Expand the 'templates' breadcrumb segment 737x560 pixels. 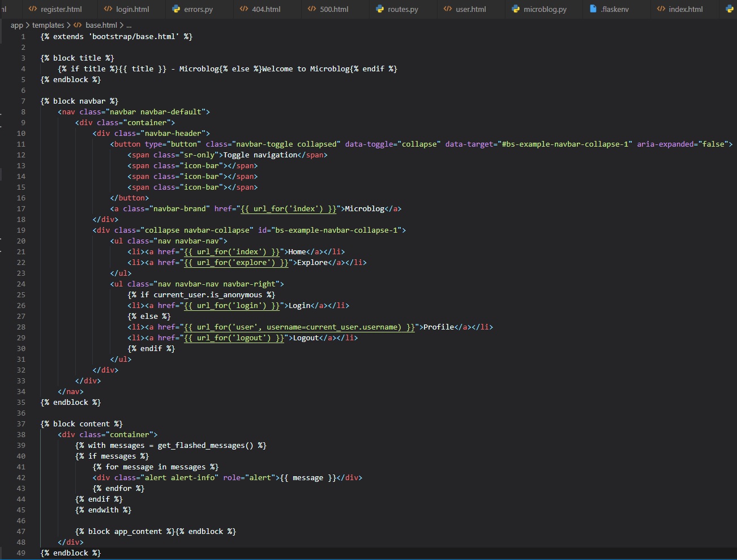(48, 25)
